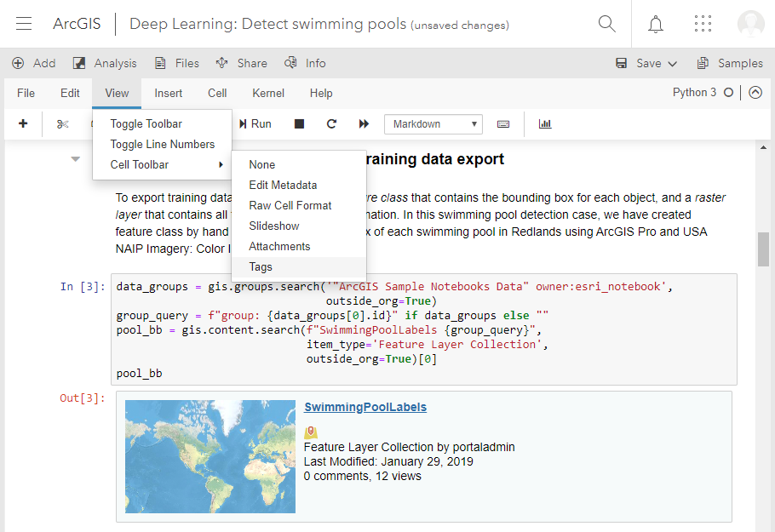
Task: Select Toggle Toolbar in View menu
Action: pyautogui.click(x=146, y=123)
